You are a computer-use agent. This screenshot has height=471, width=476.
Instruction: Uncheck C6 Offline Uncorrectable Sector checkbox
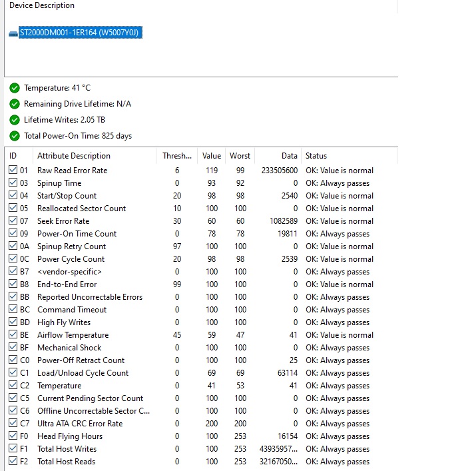coord(13,410)
